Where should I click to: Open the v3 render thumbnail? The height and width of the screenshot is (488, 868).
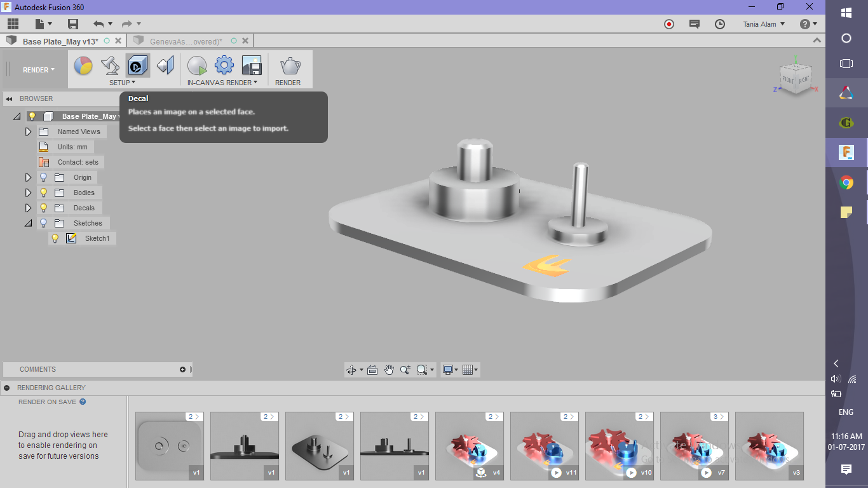point(770,446)
